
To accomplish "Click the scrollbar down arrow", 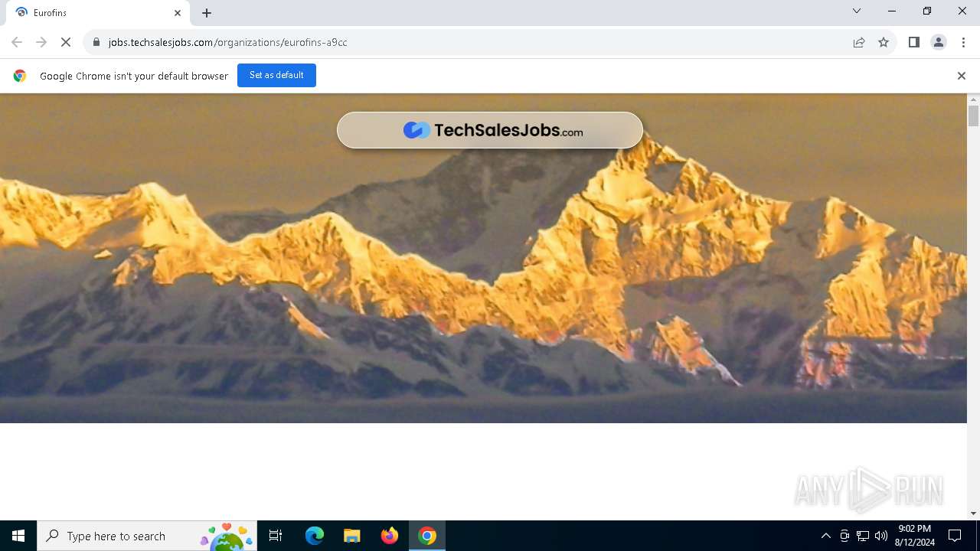I will point(974,514).
